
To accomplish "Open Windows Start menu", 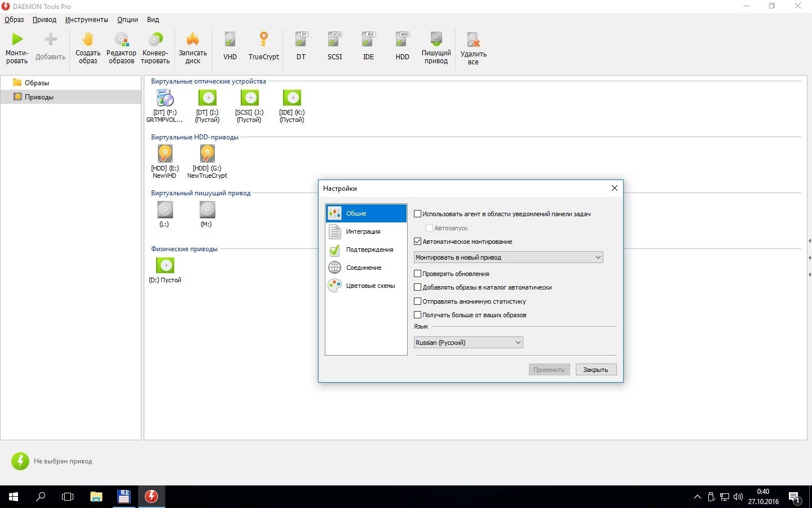I will [x=14, y=497].
